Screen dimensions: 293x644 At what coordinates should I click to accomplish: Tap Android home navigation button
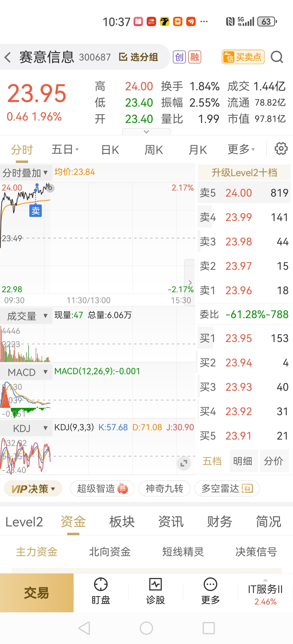pos(146,628)
